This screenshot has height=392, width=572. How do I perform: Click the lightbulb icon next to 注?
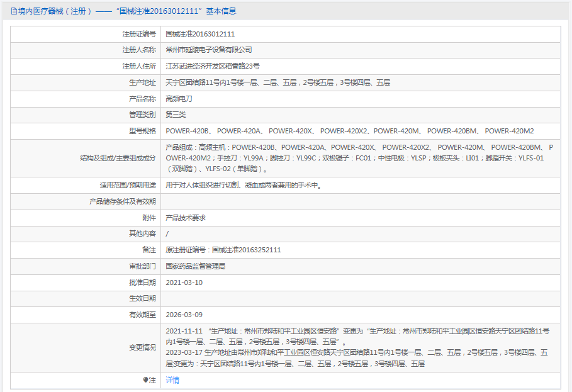click(145, 380)
